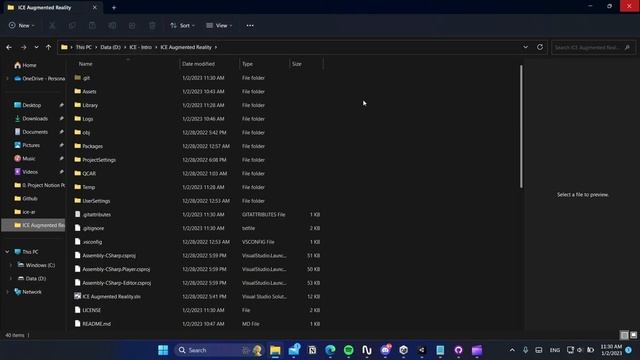Image resolution: width=640 pixels, height=360 pixels.
Task: Open the recent locations chevron dropdown
Action: (36, 47)
